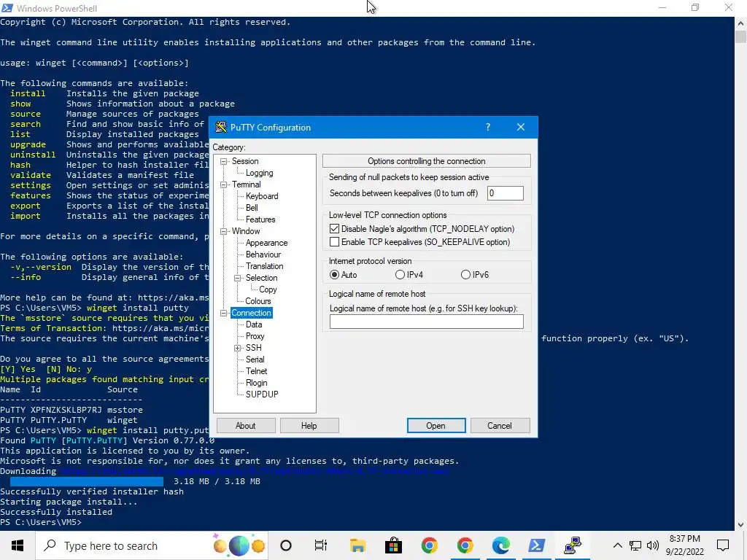
Task: Click the Help button in PuTTY
Action: tap(309, 426)
